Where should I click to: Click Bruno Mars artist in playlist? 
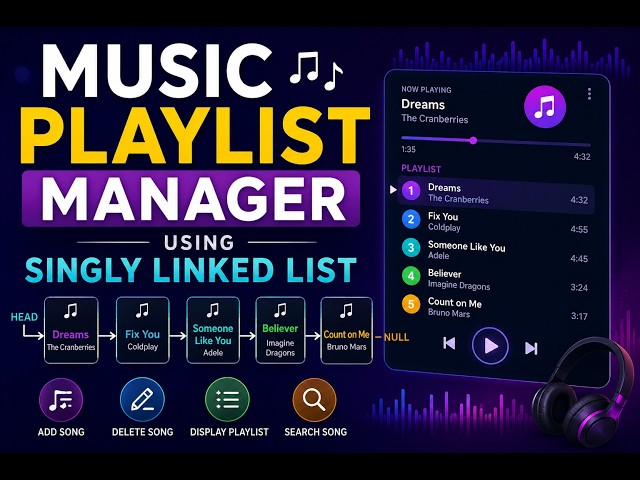[449, 313]
